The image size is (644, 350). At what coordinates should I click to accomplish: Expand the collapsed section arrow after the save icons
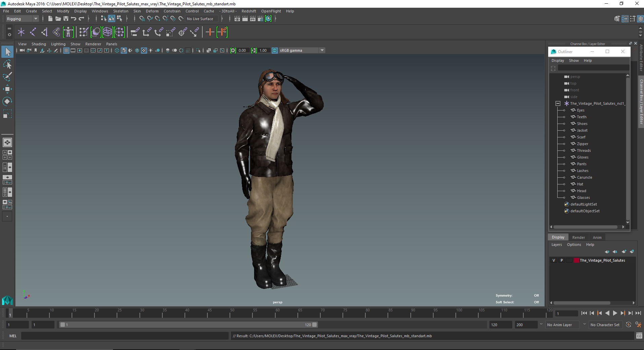(88, 19)
